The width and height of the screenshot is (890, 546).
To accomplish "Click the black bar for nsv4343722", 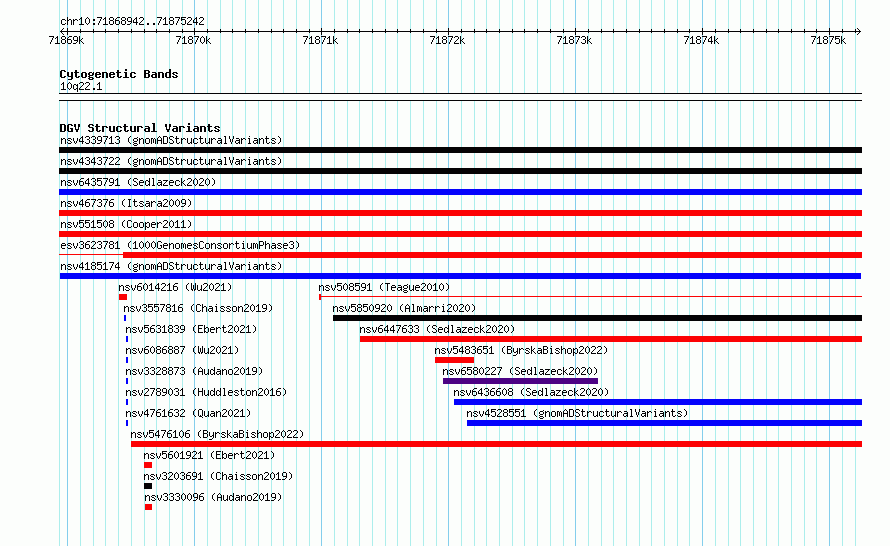I will click(460, 171).
